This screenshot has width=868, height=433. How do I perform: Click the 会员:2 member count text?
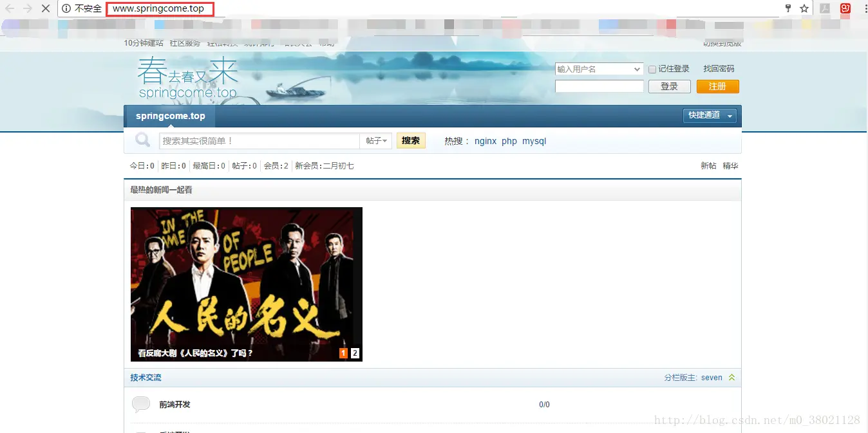pyautogui.click(x=276, y=166)
